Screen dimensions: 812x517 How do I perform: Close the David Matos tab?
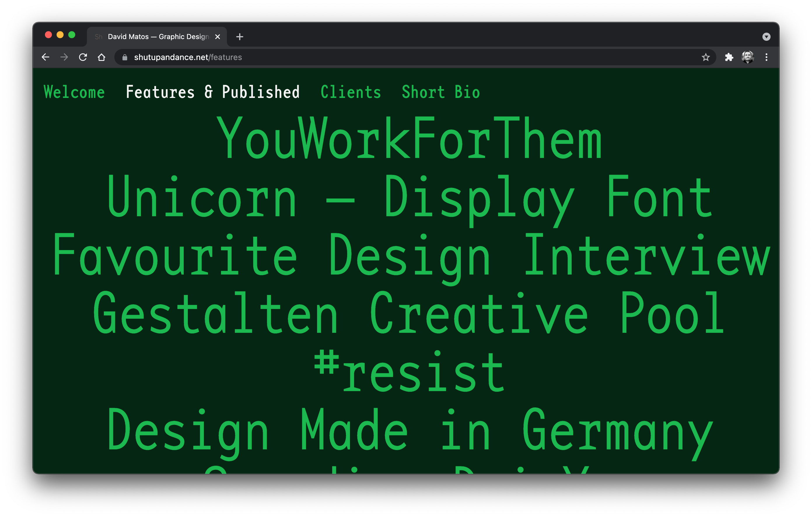click(218, 37)
